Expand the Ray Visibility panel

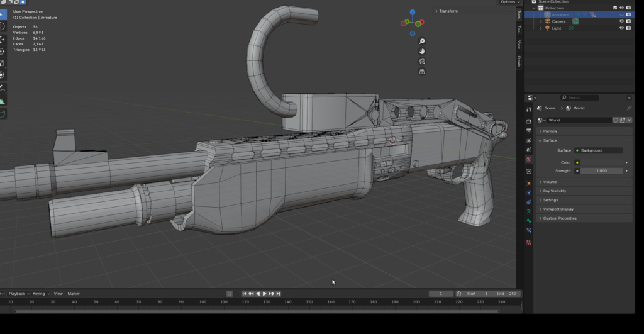(584, 191)
